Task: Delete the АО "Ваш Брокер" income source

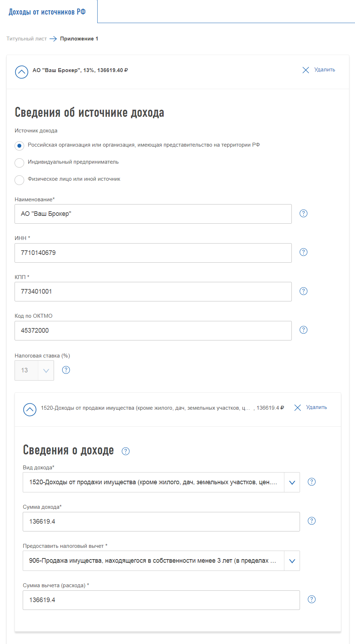Action: tap(319, 70)
